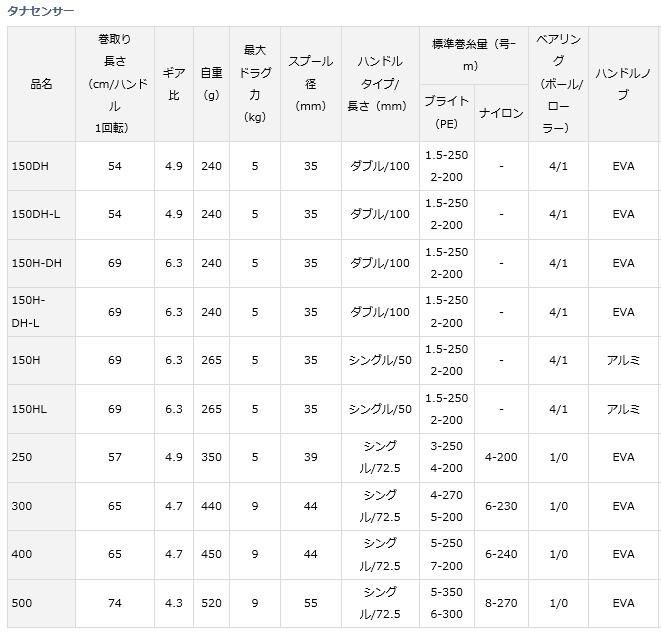Viewport: 661px width, 636px height.
Task: Select the 8-270 nylon capacity cell
Action: click(x=501, y=604)
